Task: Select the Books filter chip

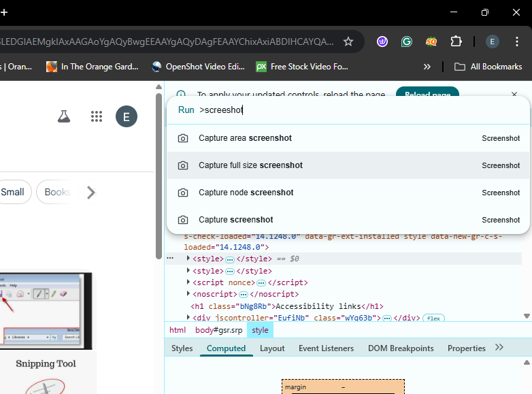Action: click(x=57, y=192)
